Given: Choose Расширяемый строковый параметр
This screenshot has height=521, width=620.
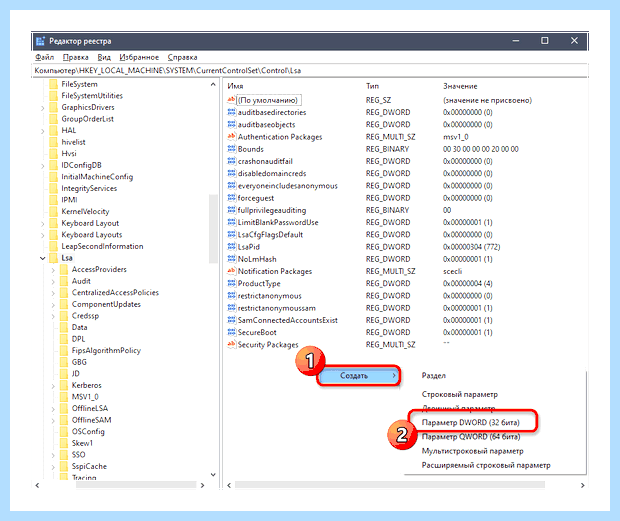Looking at the screenshot, I should tap(486, 465).
